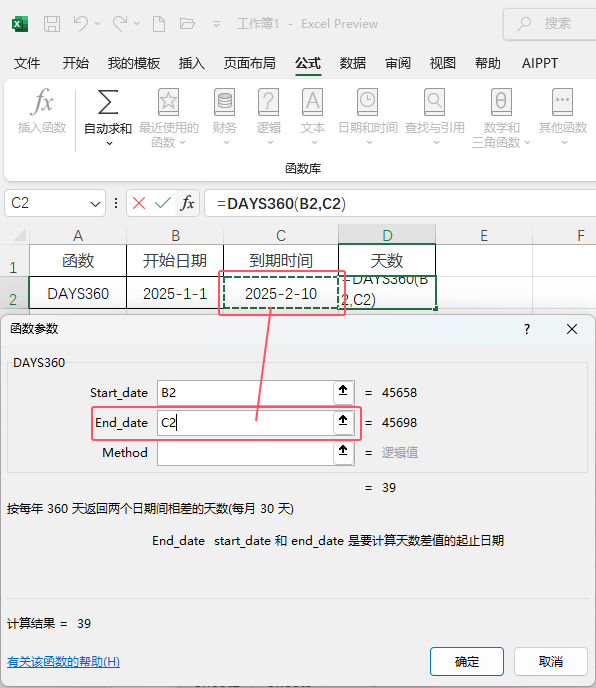
Task: Click cell C2 containing 2025-2-10
Action: [281, 293]
